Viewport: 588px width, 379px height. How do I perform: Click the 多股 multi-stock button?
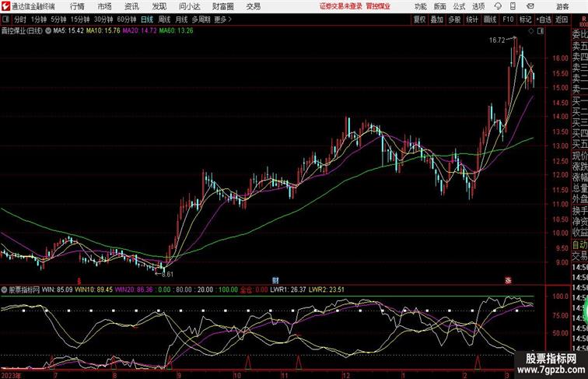point(454,19)
